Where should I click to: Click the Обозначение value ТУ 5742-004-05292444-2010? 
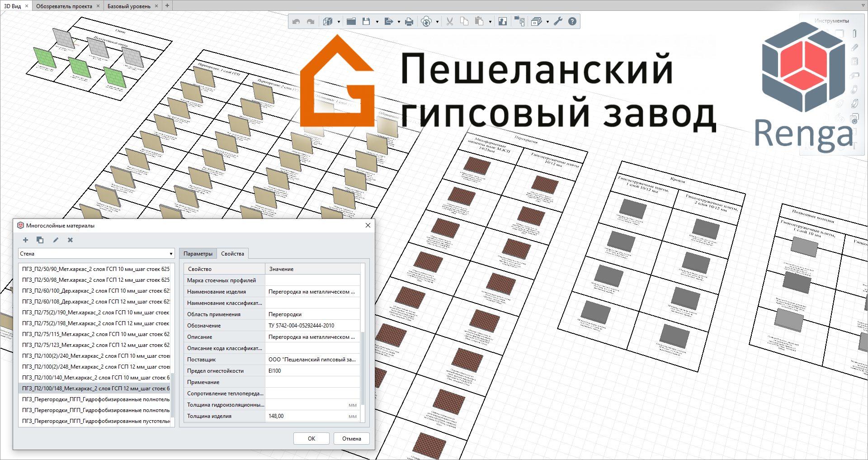click(x=312, y=326)
